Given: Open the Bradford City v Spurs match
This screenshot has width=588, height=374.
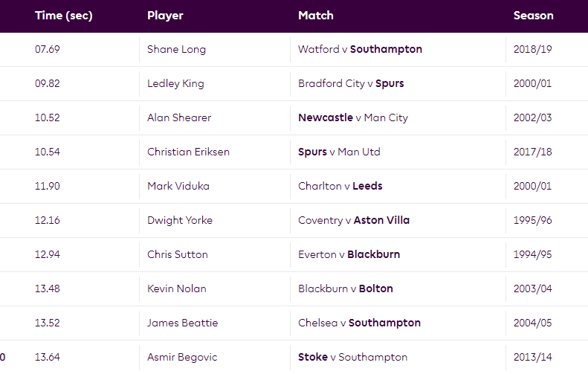Looking at the screenshot, I should (351, 83).
